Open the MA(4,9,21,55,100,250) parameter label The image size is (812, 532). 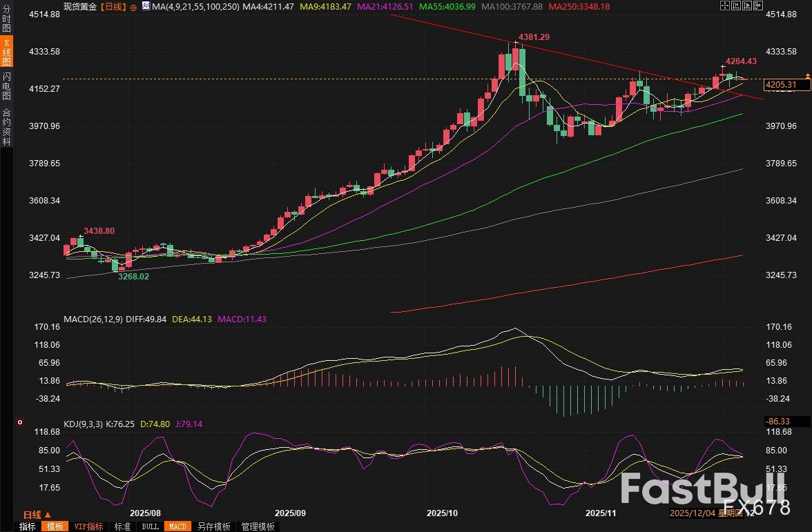tap(193, 6)
